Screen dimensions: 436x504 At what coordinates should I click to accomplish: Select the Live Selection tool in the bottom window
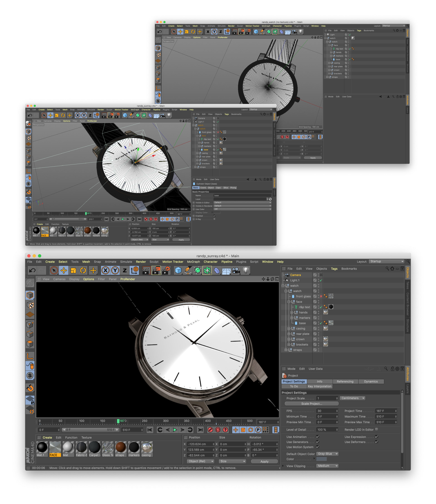point(54,270)
